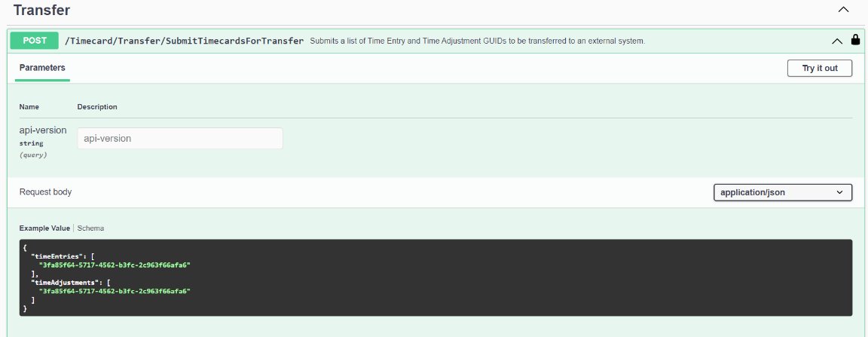Collapse the SubmitTimecardsForTransfer operation arrow
This screenshot has width=868, height=337.
(838, 41)
